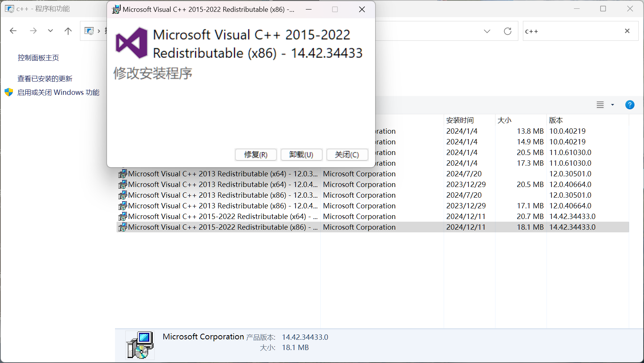Viewport: 644px width, 363px height.
Task: Click version 10.0.40219 with size 13.8 MB
Action: pos(567,131)
